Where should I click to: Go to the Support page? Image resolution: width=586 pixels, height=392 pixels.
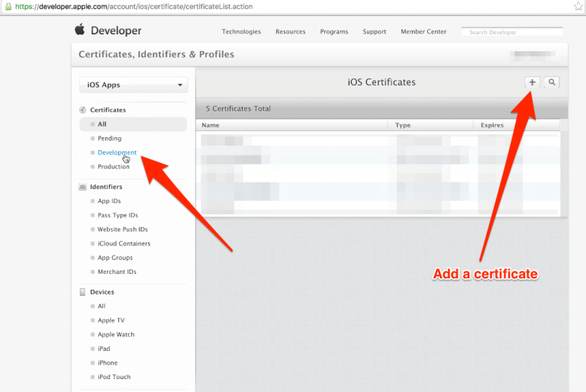pos(374,32)
